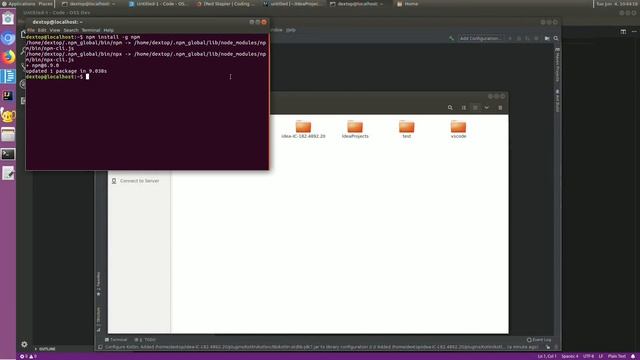Image resolution: width=640 pixels, height=360 pixels.
Task: Click the clock in the top bar
Action: pos(616,4)
